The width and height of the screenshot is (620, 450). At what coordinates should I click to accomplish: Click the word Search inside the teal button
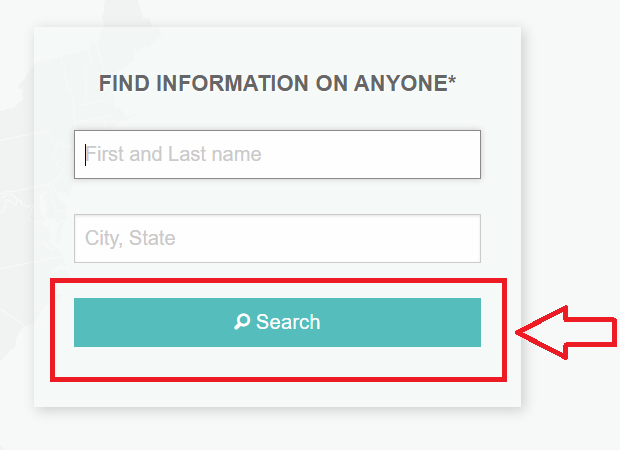click(x=288, y=322)
